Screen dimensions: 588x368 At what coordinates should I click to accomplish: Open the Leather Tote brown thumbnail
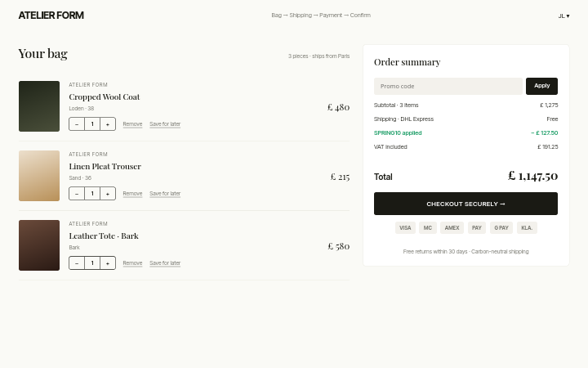pos(39,245)
